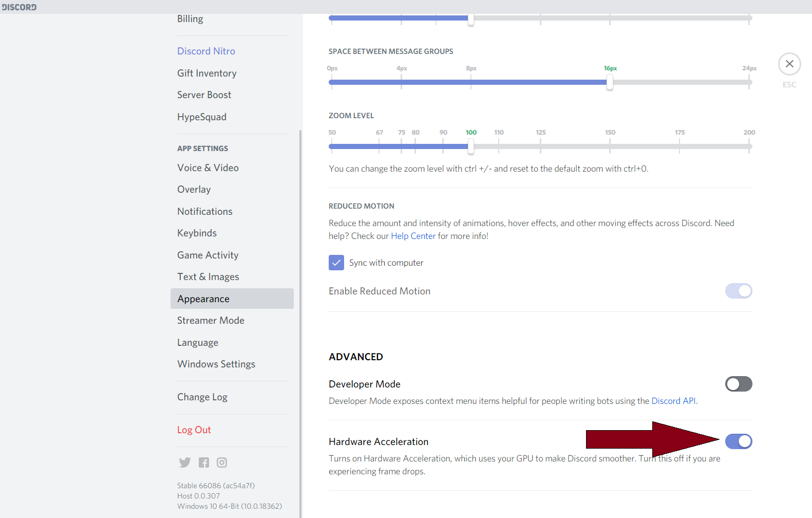Uncheck Sync with computer checkbox

pos(336,263)
